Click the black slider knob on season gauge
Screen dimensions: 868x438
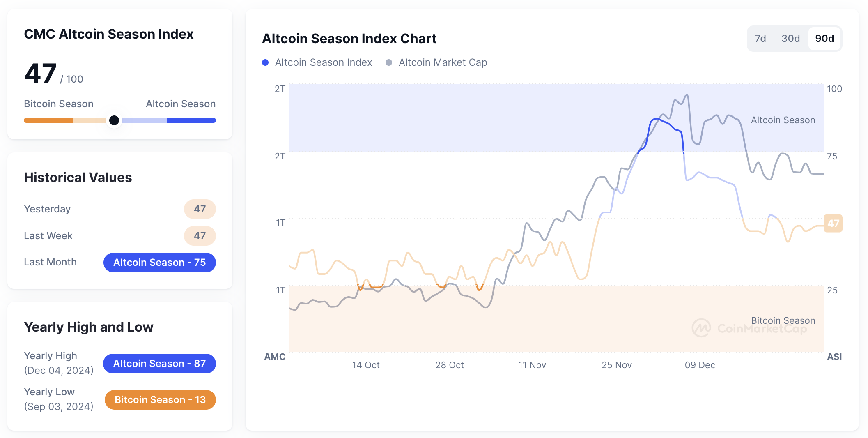[x=114, y=120]
